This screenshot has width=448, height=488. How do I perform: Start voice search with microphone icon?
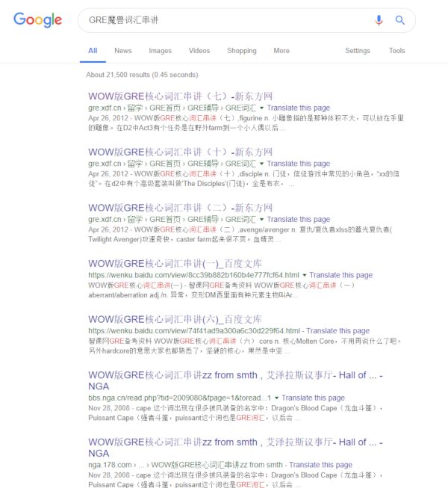click(379, 20)
